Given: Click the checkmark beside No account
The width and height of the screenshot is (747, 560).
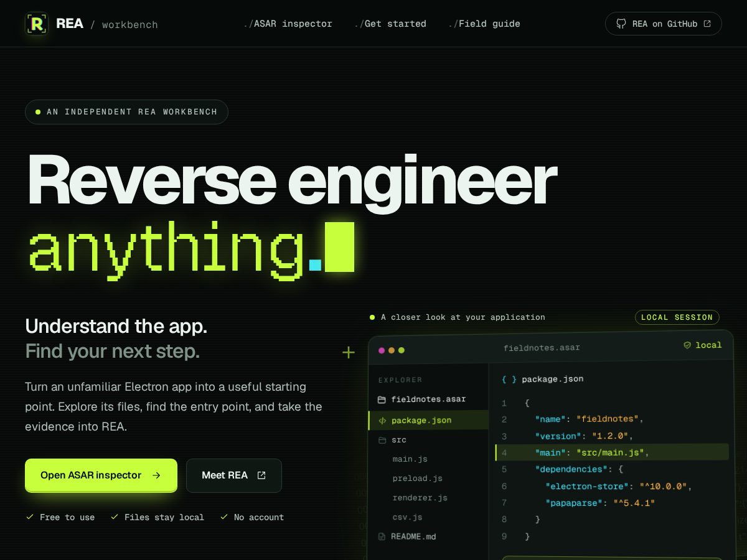Looking at the screenshot, I should point(224,517).
